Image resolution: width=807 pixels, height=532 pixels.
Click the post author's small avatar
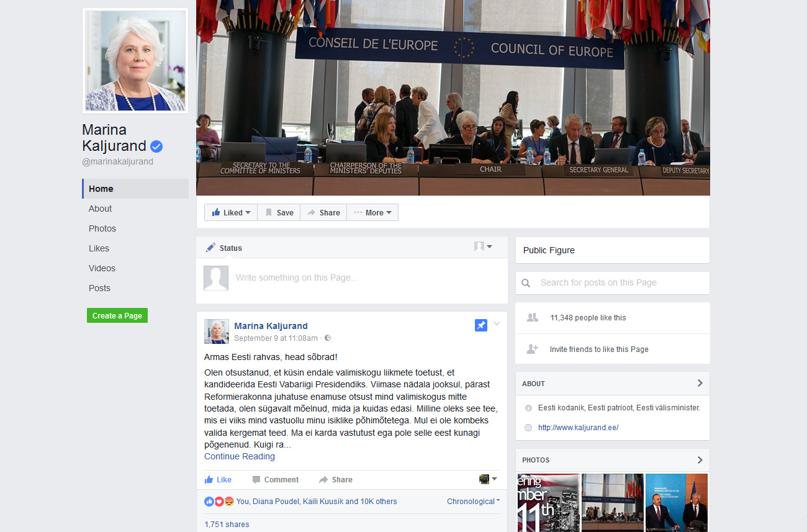click(x=216, y=331)
